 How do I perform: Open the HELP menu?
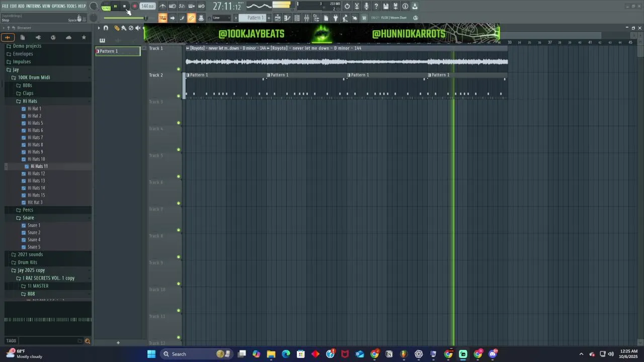(x=82, y=6)
